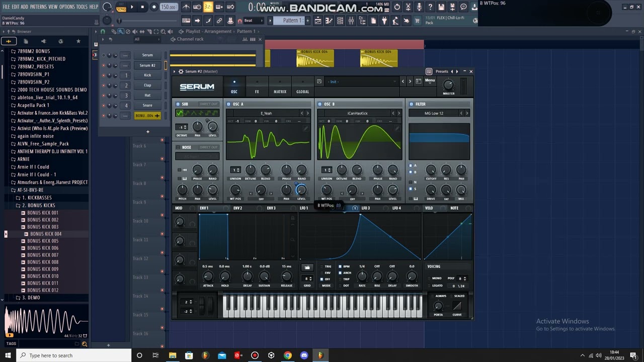Click DIRECT OUT button in SUB section
644x362 pixels.
click(x=209, y=104)
